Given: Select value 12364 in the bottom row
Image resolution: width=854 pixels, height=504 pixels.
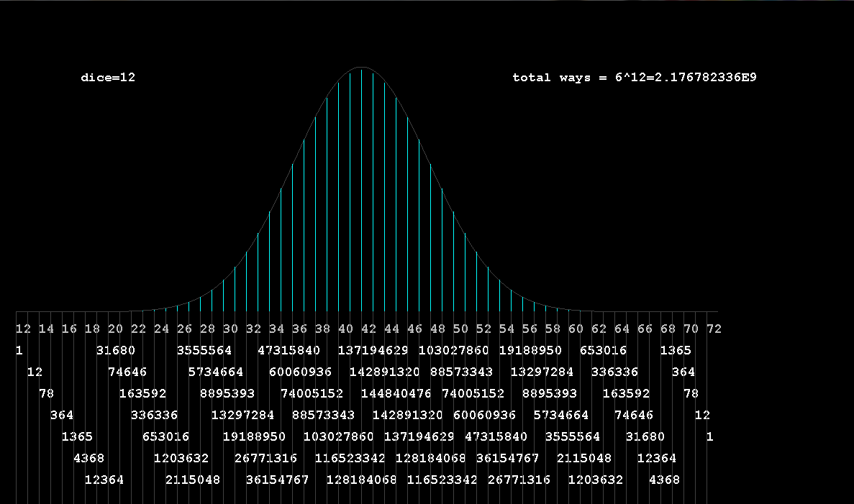Looking at the screenshot, I should coord(104,480).
